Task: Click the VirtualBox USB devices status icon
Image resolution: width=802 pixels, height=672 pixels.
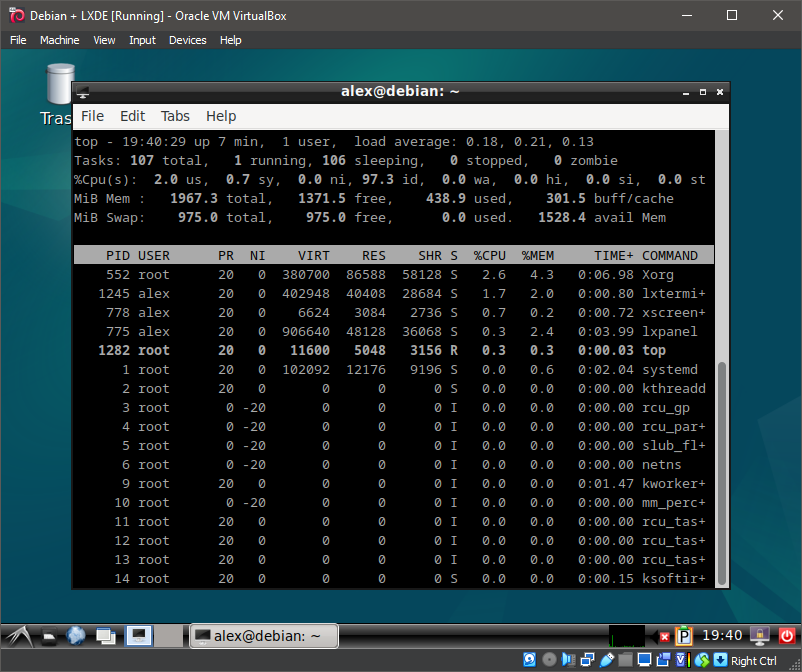Action: tap(607, 660)
